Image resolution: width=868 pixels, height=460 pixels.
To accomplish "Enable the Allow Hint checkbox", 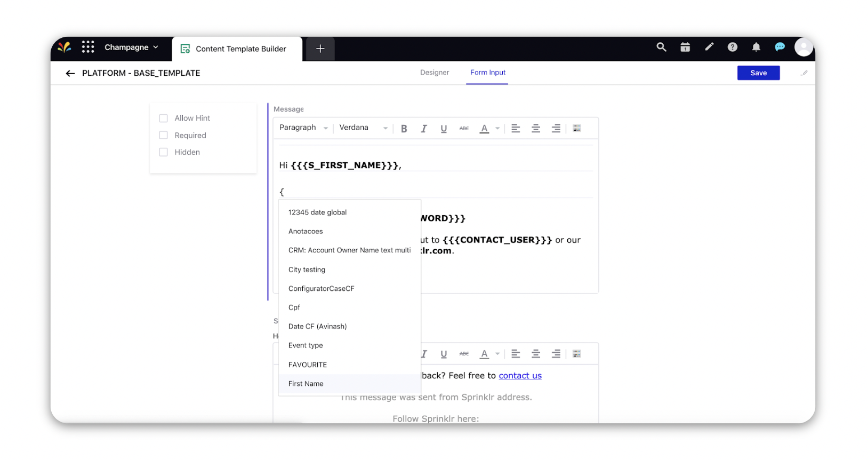I will 164,118.
